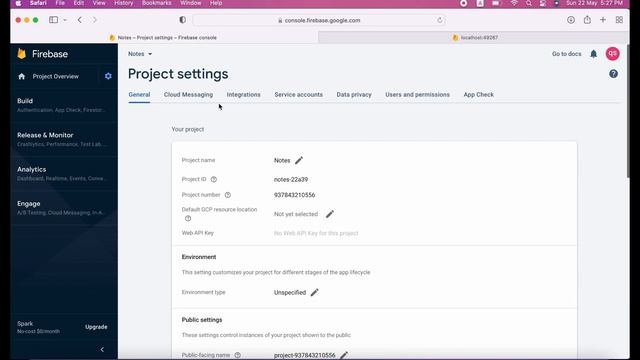This screenshot has width=640, height=360.
Task: Edit project name pencil icon
Action: pos(299,160)
